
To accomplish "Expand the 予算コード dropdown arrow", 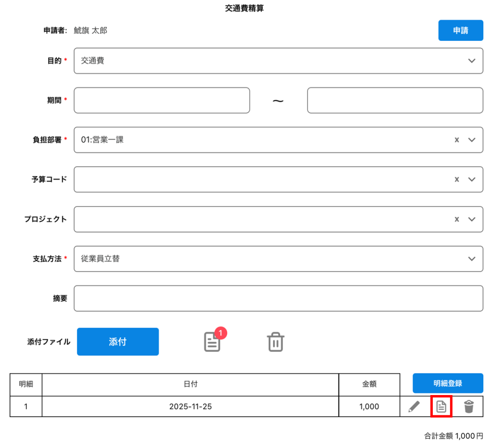I will pos(472,179).
